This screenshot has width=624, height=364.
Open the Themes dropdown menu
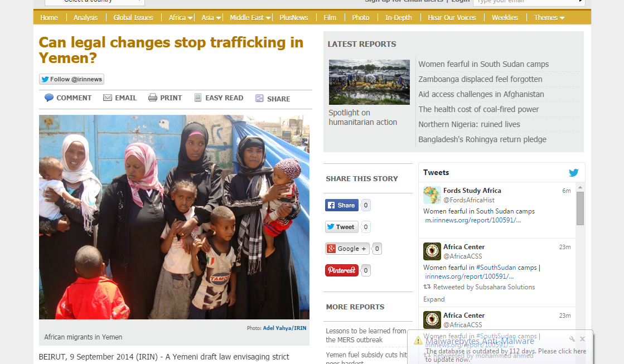[x=549, y=17]
